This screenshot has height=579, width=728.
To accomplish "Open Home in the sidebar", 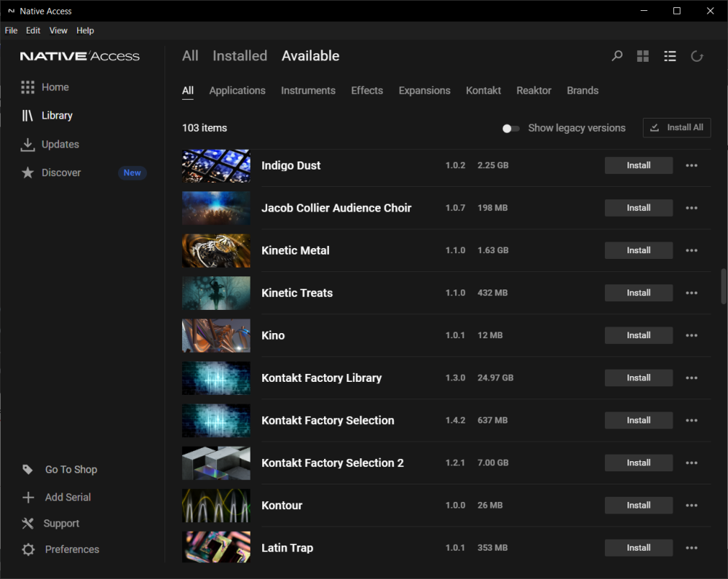I will coord(45,87).
